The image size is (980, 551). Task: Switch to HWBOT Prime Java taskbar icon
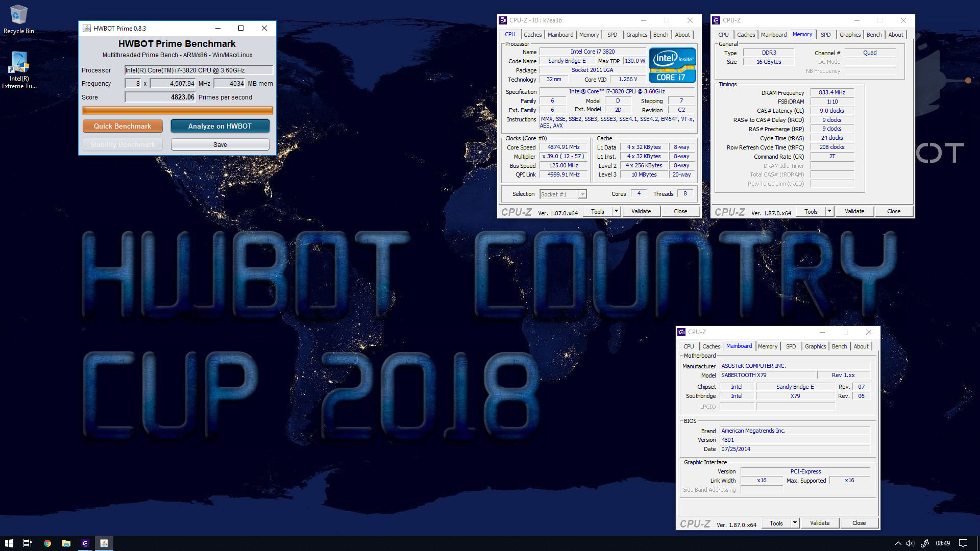(x=104, y=543)
